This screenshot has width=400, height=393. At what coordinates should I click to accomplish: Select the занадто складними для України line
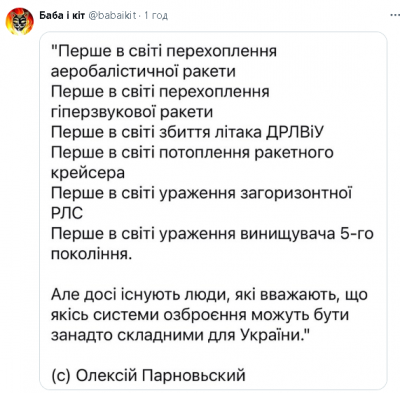click(x=180, y=335)
